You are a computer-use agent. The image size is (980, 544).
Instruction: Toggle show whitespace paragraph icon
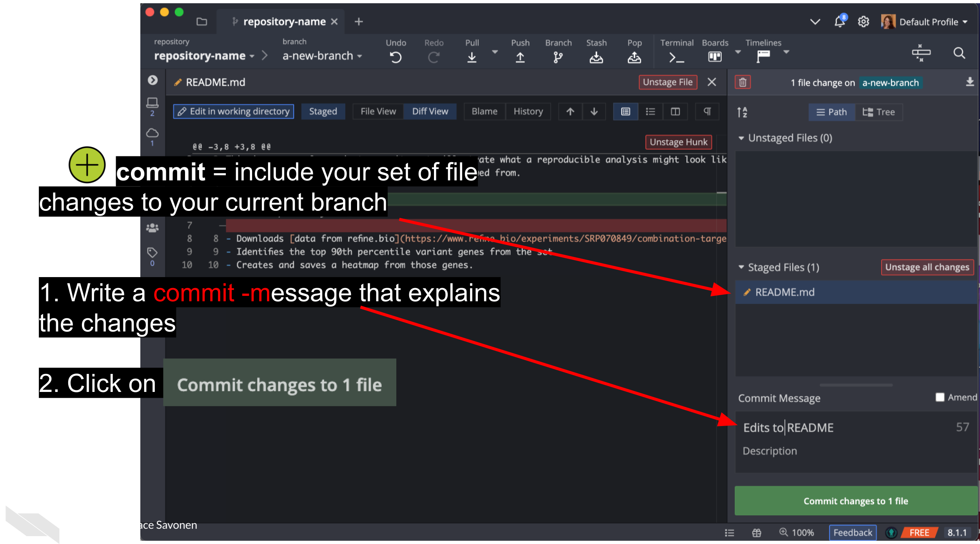coord(707,112)
